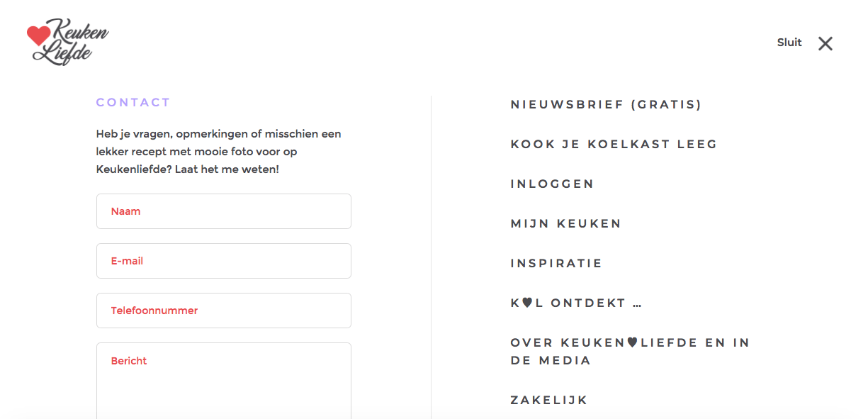The height and width of the screenshot is (419, 868).
Task: Click the heart icon between Keuken and Liefde in the menu
Action: coord(632,342)
